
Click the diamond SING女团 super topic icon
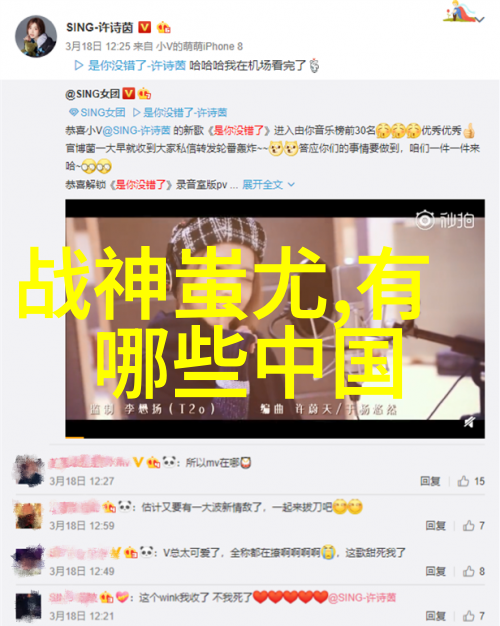click(x=74, y=112)
